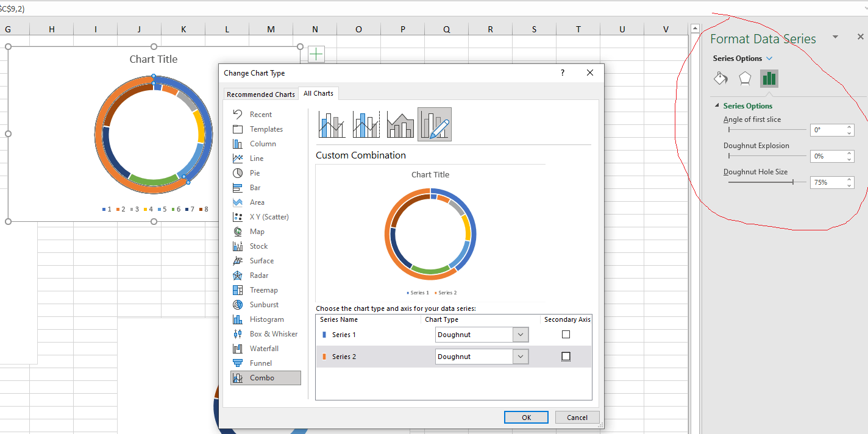Select column header V
The width and height of the screenshot is (868, 434).
666,29
